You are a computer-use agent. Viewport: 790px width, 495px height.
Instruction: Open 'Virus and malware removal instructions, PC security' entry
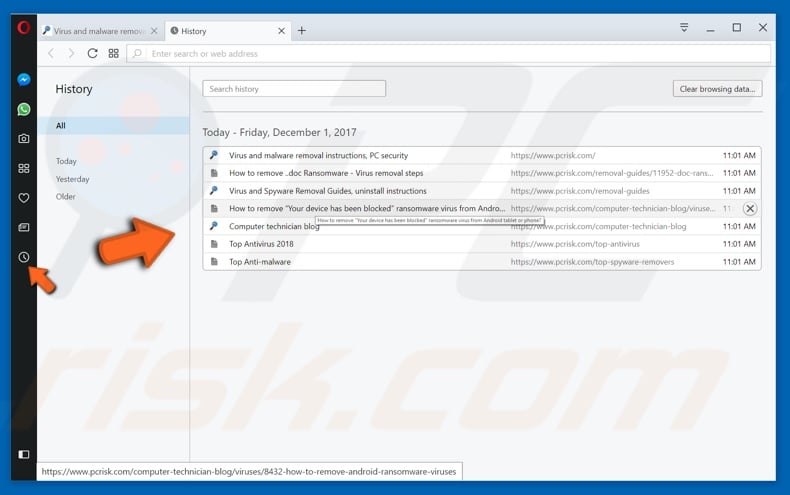pyautogui.click(x=318, y=156)
